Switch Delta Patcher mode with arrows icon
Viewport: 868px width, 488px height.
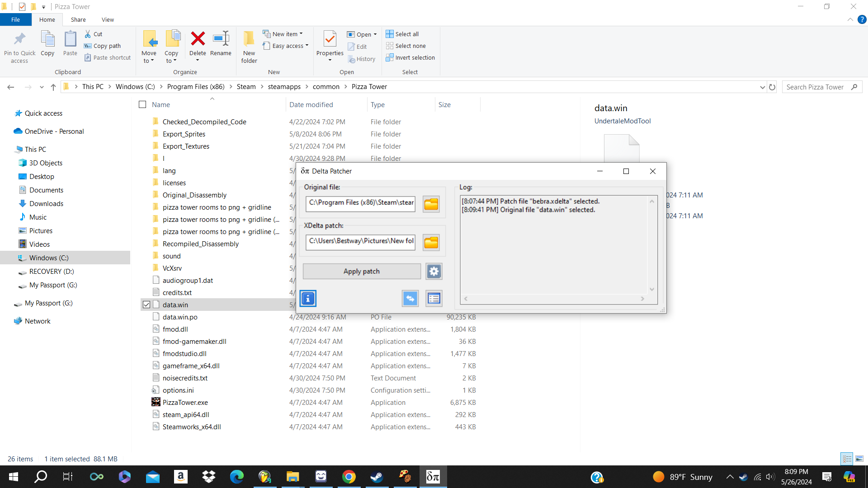point(410,298)
